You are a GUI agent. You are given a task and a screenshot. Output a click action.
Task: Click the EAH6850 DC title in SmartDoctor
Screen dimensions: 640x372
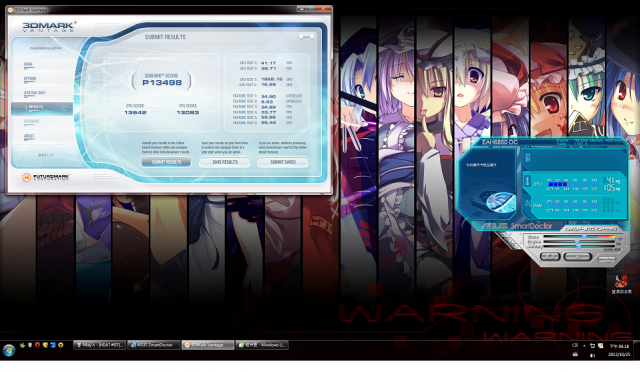click(500, 142)
